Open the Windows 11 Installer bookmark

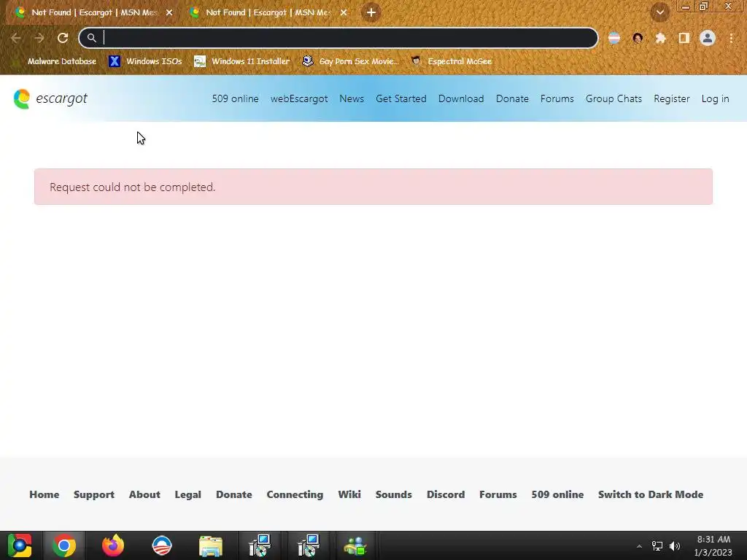pos(242,61)
